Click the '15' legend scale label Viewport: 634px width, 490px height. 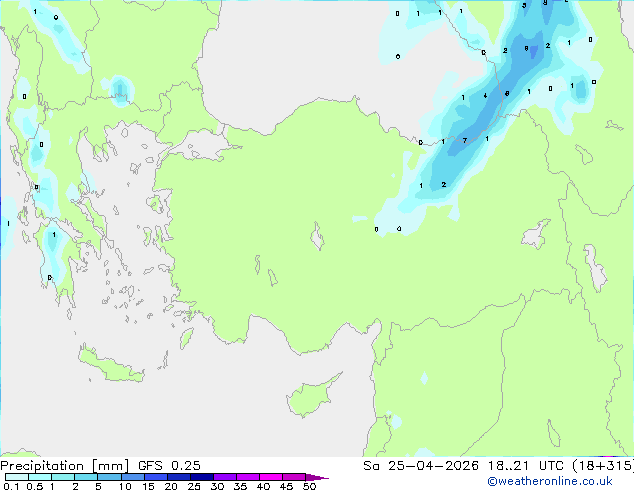[x=148, y=486]
